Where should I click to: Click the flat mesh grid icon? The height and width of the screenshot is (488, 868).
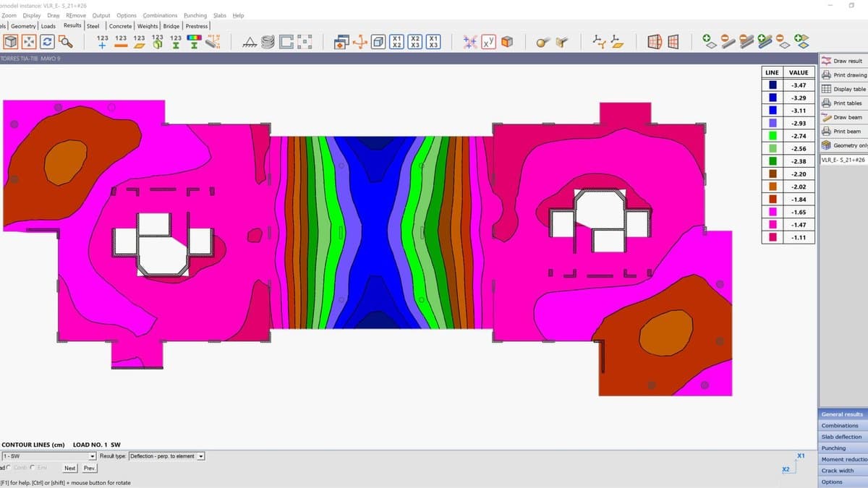(673, 42)
